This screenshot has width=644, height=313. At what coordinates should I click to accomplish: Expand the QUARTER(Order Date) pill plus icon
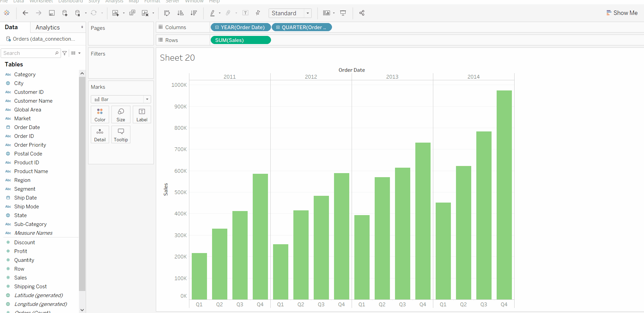[x=278, y=27]
